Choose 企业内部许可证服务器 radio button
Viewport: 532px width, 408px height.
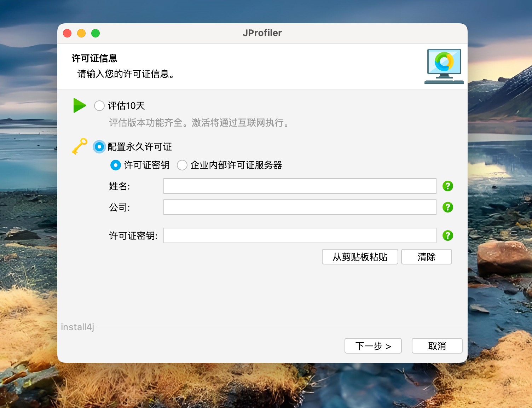tap(182, 165)
